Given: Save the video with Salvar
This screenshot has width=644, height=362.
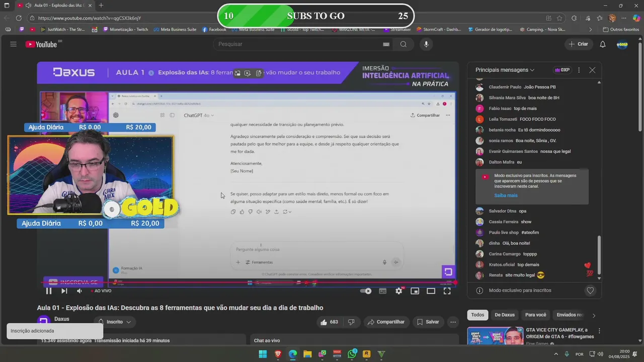Looking at the screenshot, I should pos(428,322).
